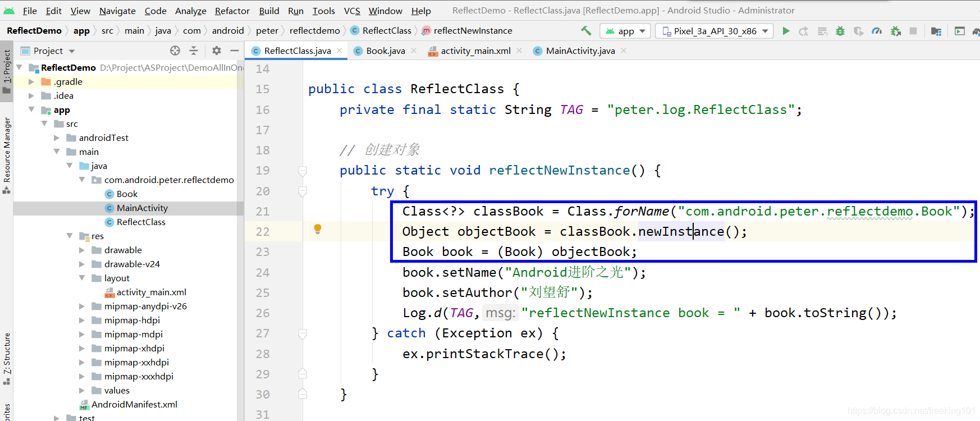
Task: Open the Pixel_3a_API_30_x86 device dropdown
Action: pos(715,31)
